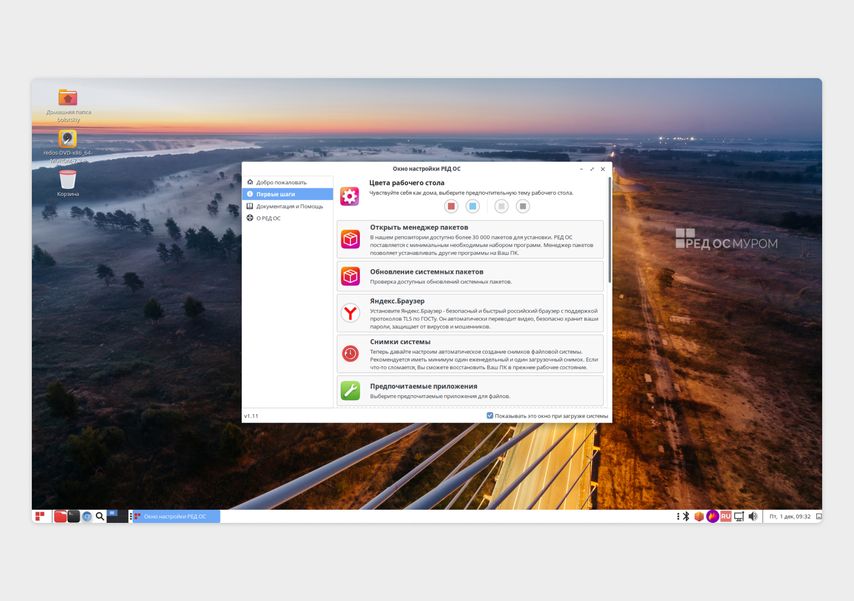The height and width of the screenshot is (601, 854).
Task: Switch to the О РЕД ОС section
Action: (288, 218)
